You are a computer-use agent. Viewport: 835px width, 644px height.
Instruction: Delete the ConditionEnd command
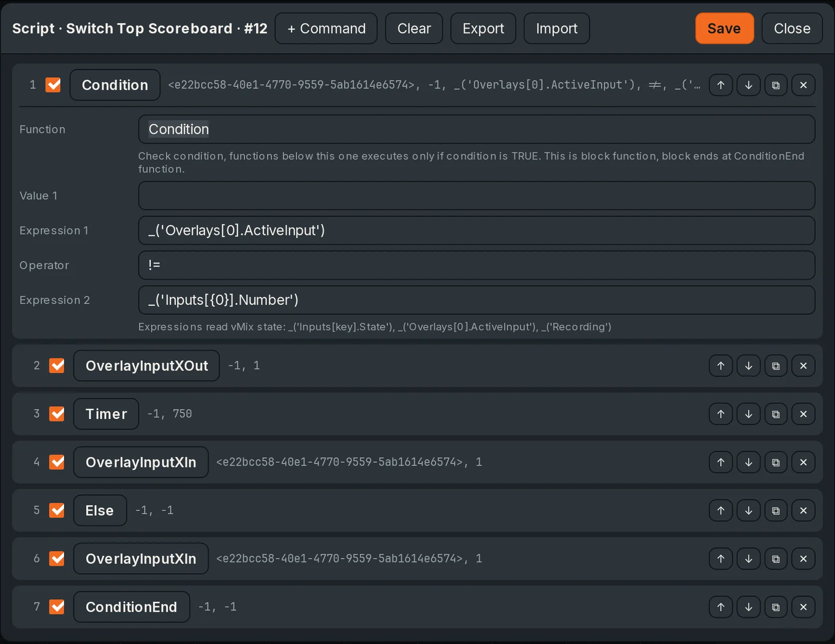[x=804, y=607]
